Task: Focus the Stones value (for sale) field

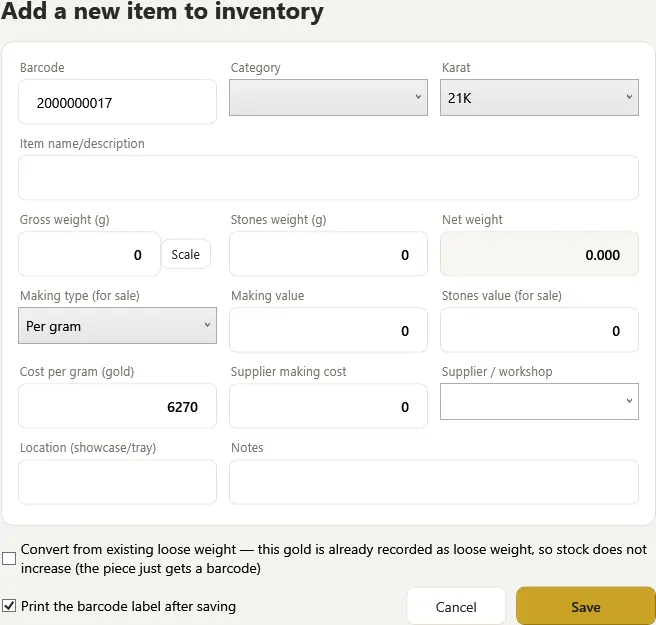Action: tap(539, 330)
